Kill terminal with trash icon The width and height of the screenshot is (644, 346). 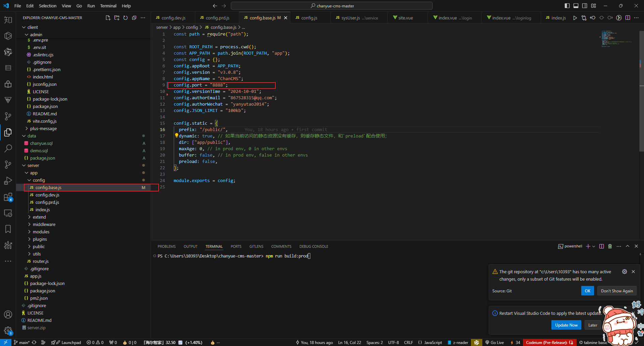[610, 246]
